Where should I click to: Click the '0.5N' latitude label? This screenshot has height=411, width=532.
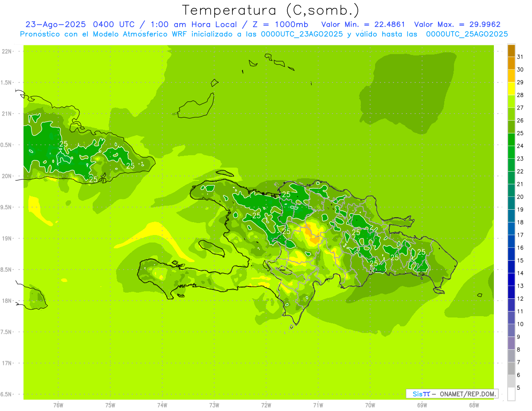pyautogui.click(x=7, y=145)
